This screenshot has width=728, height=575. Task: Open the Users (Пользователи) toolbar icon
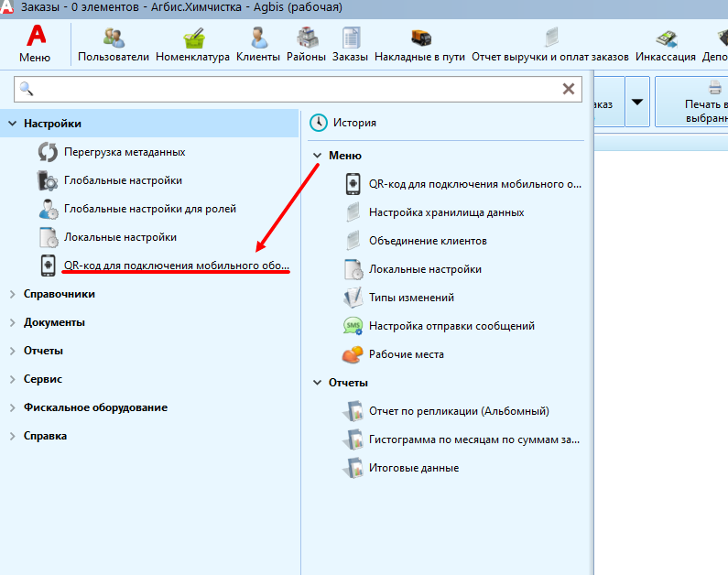pyautogui.click(x=114, y=45)
